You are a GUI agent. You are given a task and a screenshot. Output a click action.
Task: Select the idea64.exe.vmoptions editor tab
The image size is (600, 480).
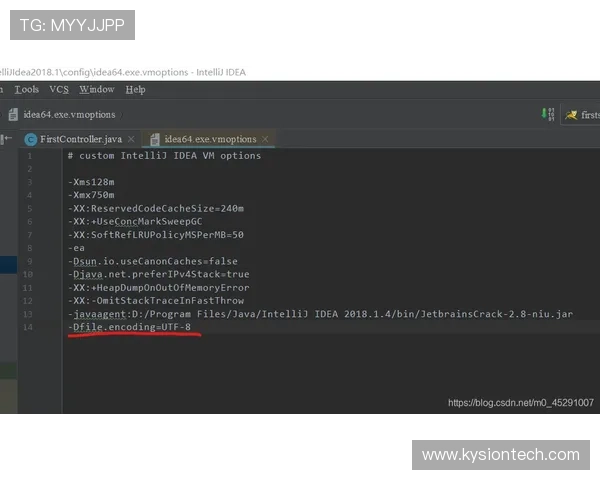pos(210,139)
